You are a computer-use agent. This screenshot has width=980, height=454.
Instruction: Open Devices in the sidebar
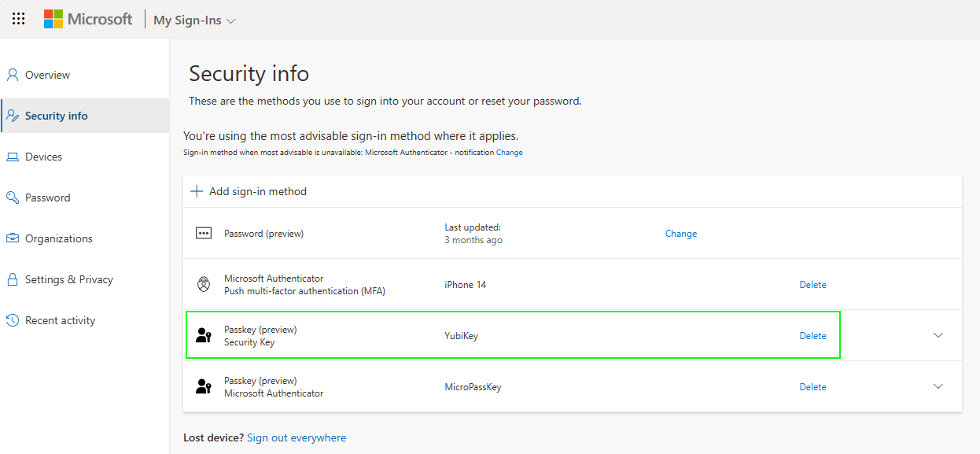pos(85,157)
